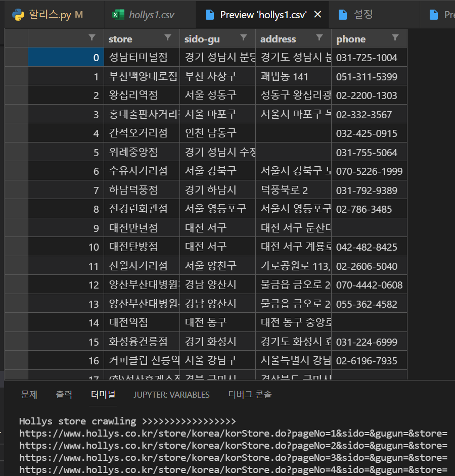Select the 가로공원로 113 address cell
Screen dimensions: 455x476
pyautogui.click(x=293, y=266)
